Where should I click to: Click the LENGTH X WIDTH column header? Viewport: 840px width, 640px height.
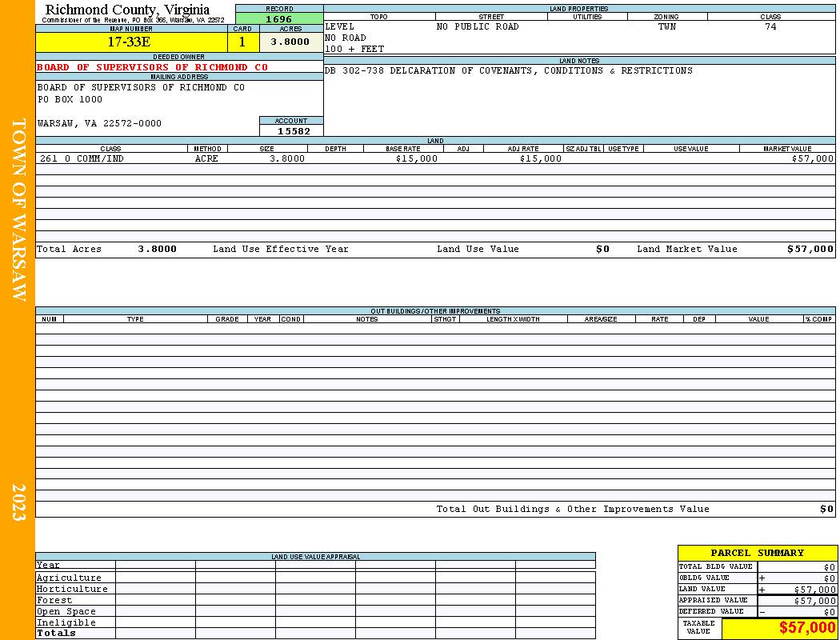point(514,319)
